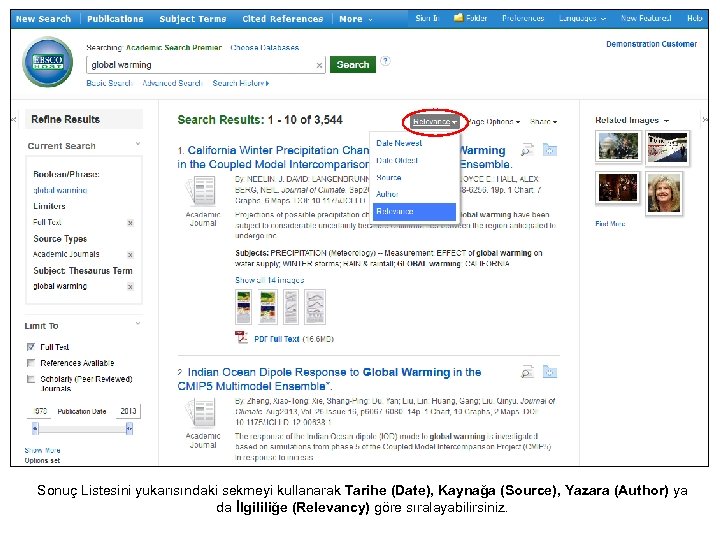Clear the search box with the X icon
This screenshot has height=540, width=720.
pos(319,65)
